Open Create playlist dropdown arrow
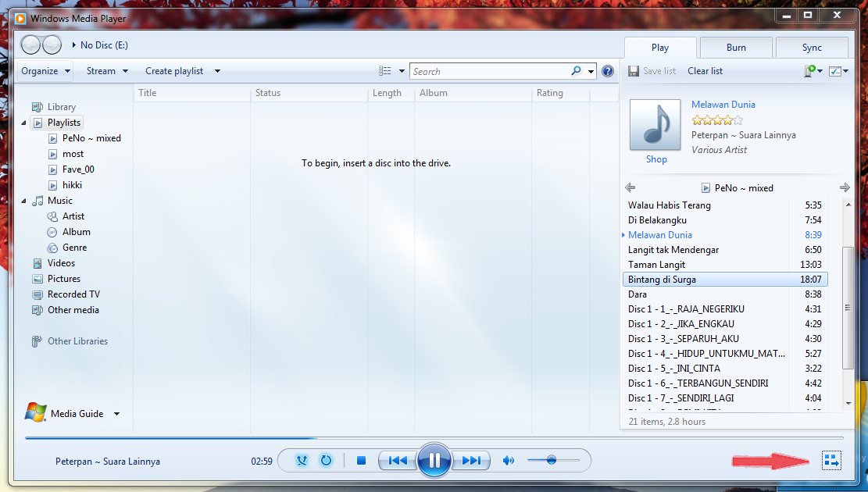 (217, 71)
